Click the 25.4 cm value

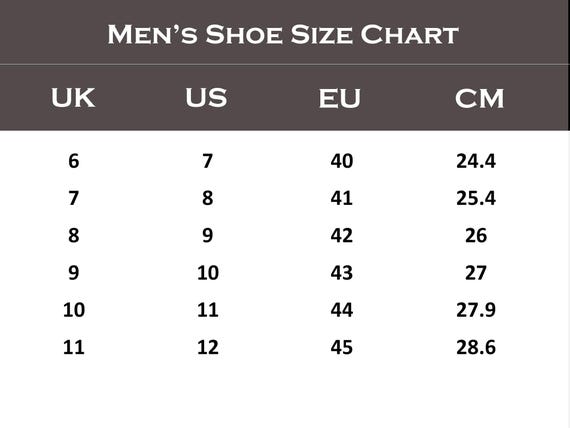tap(476, 198)
